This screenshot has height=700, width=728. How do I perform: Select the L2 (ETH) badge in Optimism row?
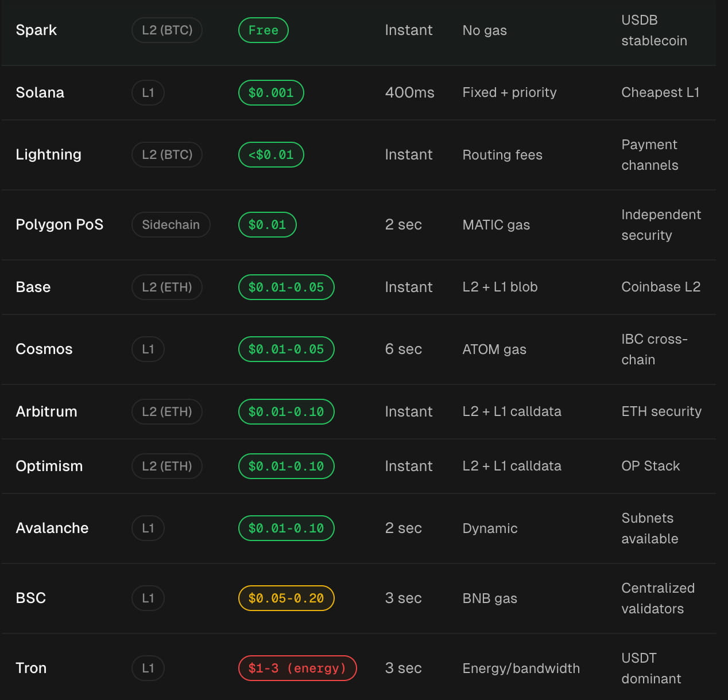click(x=167, y=466)
